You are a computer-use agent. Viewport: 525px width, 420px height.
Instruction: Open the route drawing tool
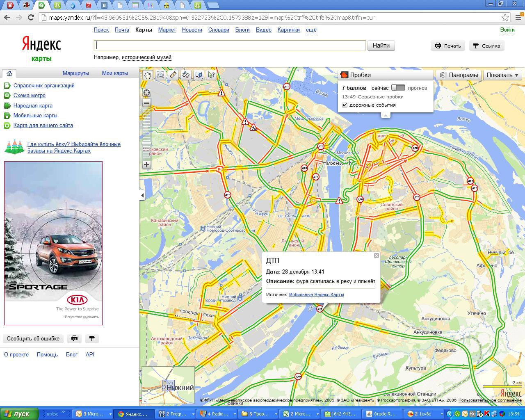(186, 75)
